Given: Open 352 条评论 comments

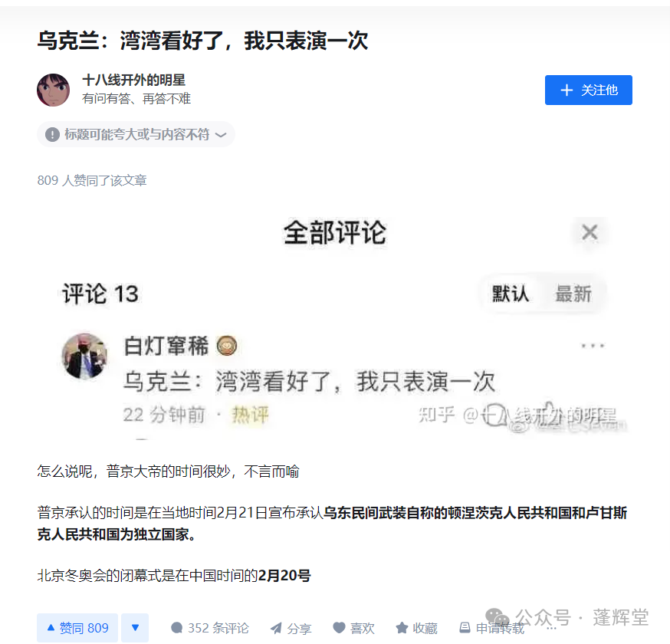Looking at the screenshot, I should (209, 628).
